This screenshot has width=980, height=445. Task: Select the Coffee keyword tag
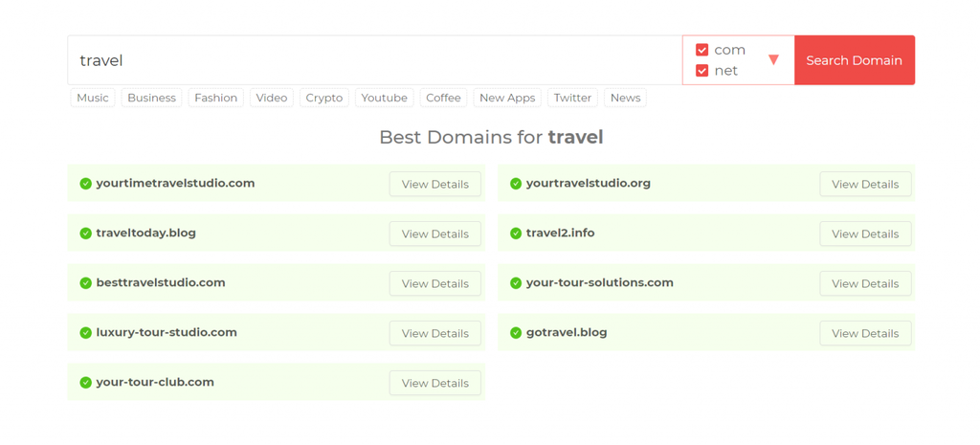(x=443, y=98)
